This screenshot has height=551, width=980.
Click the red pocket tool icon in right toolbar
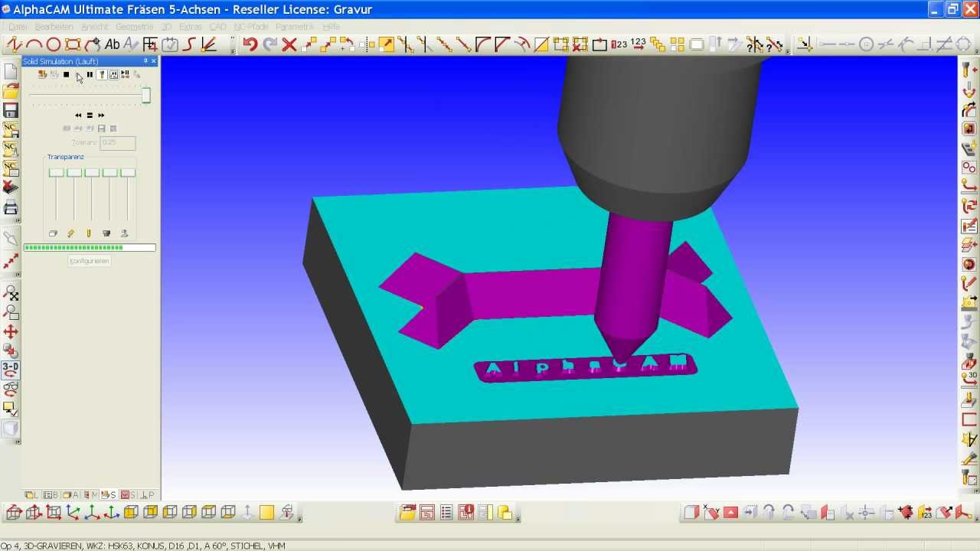[969, 129]
